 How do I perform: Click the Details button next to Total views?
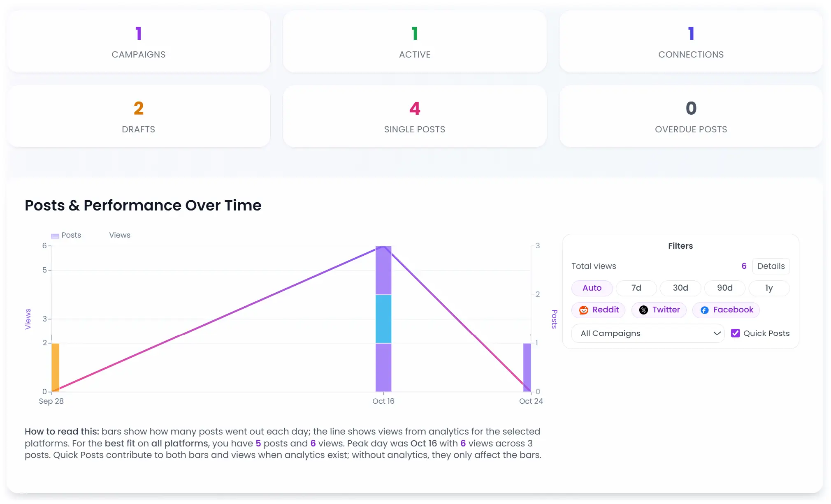[x=771, y=266]
